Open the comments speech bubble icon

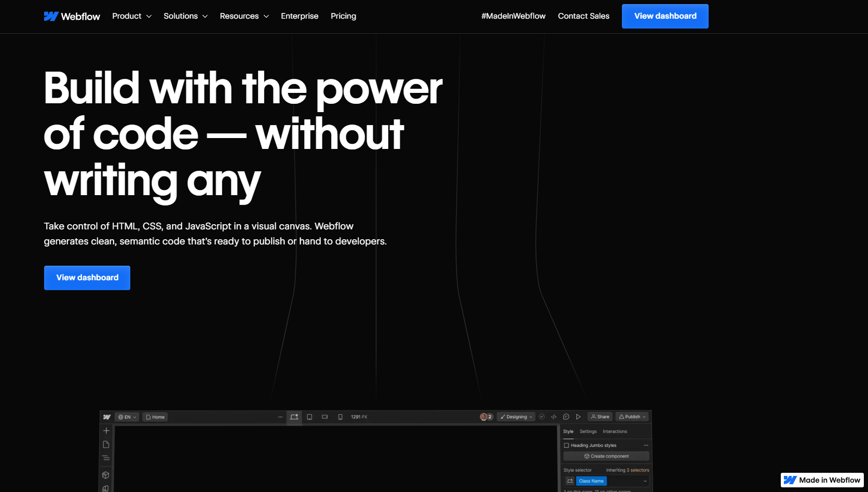coord(566,417)
